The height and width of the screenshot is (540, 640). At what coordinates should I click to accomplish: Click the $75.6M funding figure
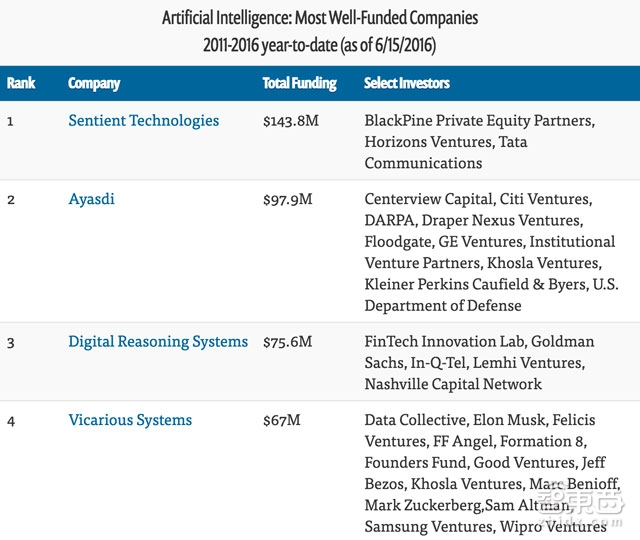[287, 342]
